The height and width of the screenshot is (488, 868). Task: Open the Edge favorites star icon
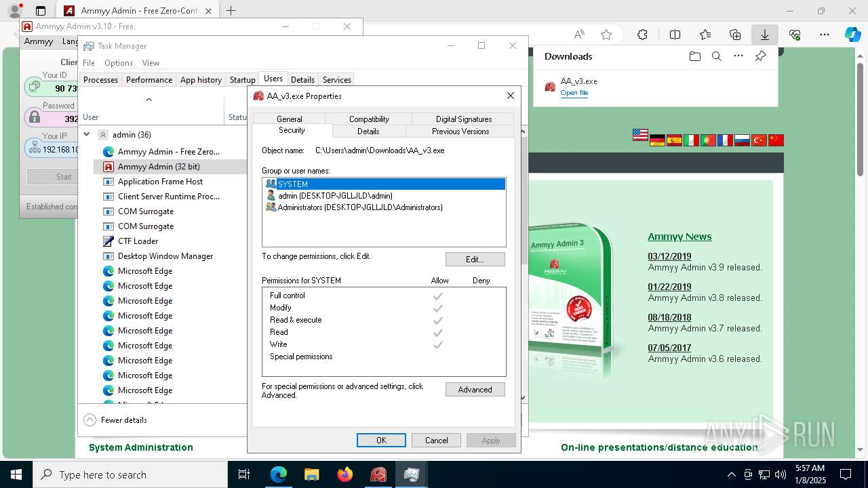tap(606, 35)
